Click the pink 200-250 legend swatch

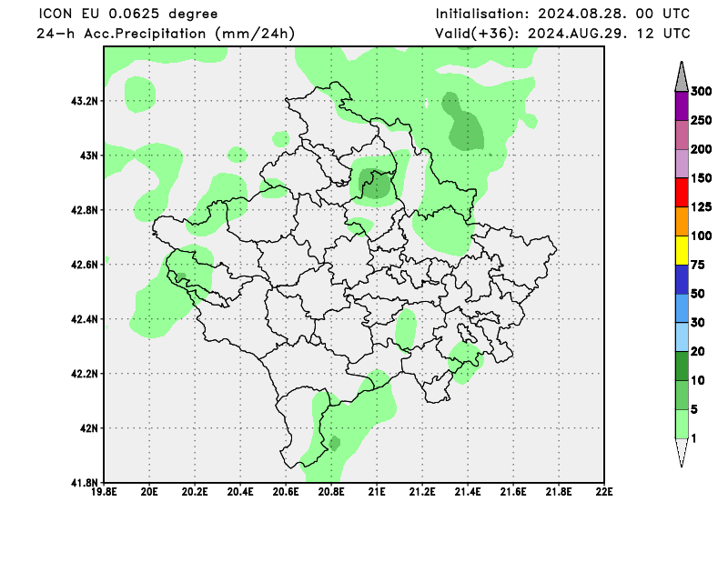coord(682,135)
